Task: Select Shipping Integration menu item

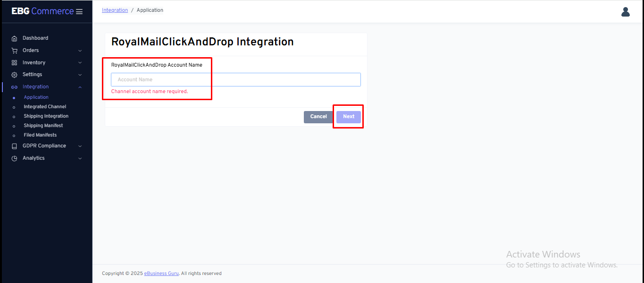Action: coord(46,116)
